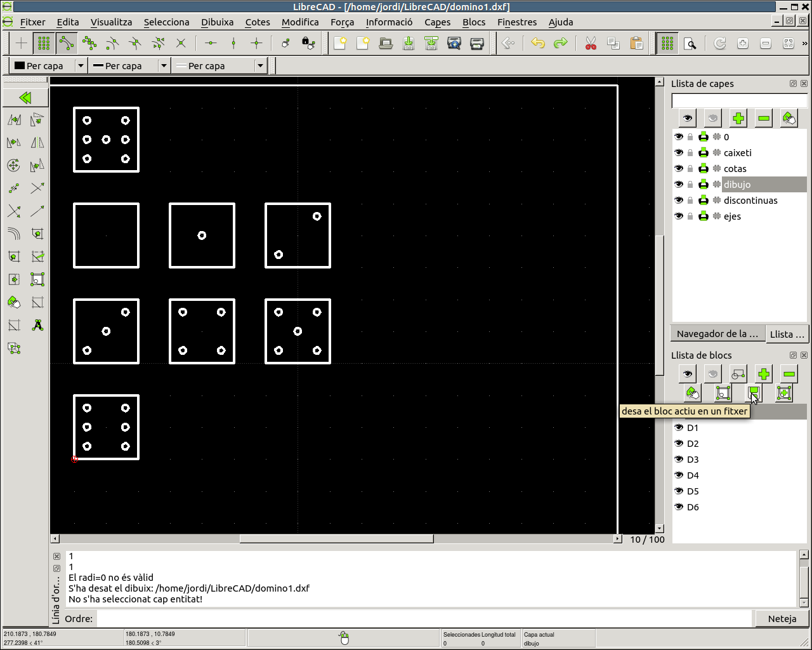The image size is (812, 650).
Task: Click the green double-arrow back button
Action: (25, 97)
